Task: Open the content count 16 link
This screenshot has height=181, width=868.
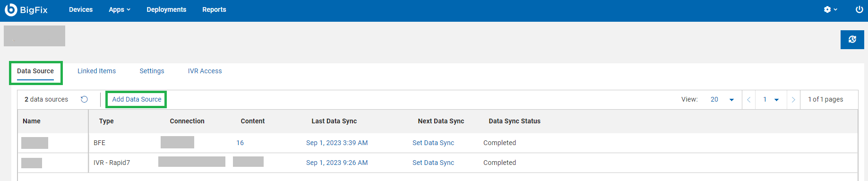Action: (240, 143)
